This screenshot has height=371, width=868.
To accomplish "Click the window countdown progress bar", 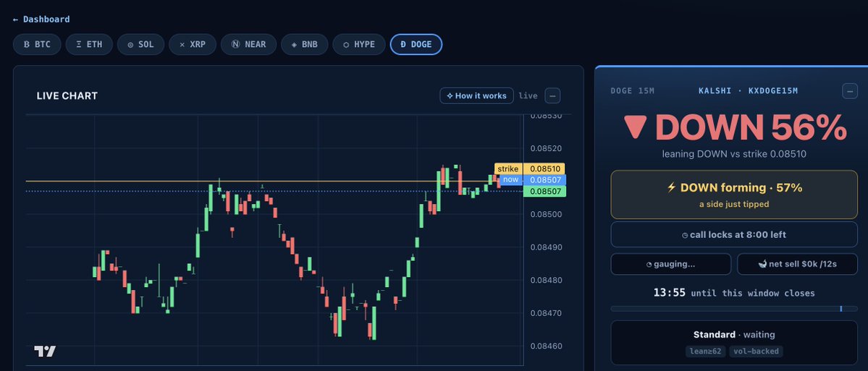I will (734, 309).
